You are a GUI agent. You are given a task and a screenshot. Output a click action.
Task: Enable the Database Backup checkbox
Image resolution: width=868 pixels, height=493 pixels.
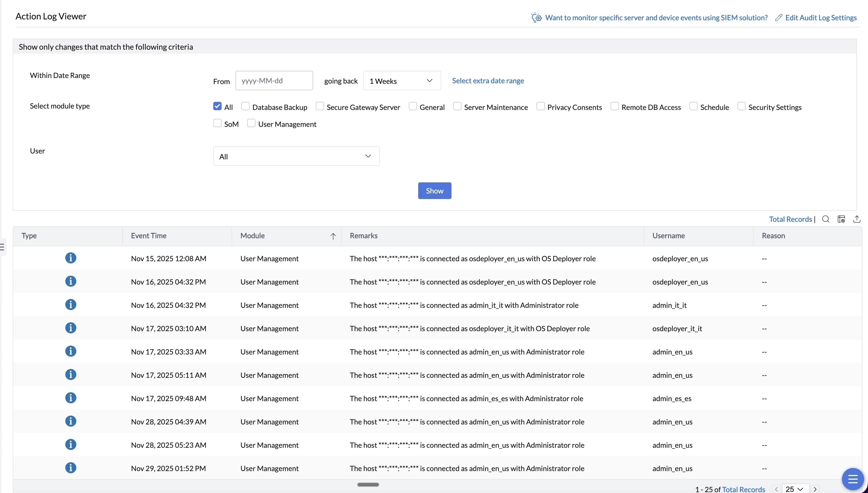245,106
